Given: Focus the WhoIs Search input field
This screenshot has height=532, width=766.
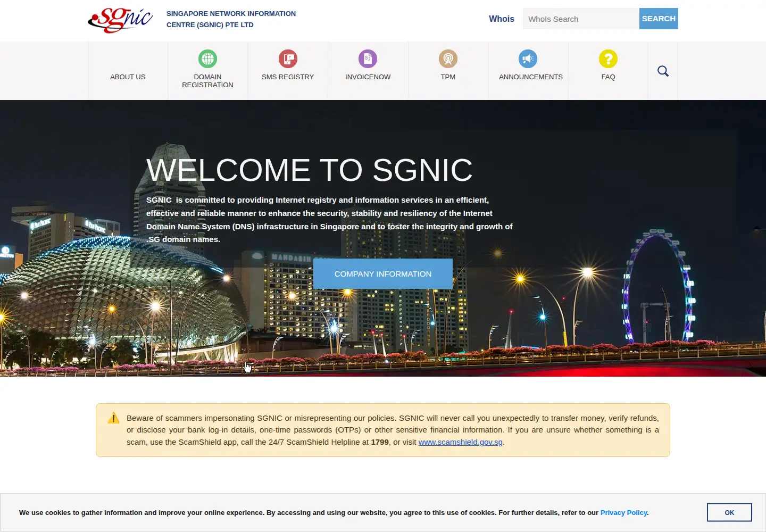Looking at the screenshot, I should pos(581,19).
